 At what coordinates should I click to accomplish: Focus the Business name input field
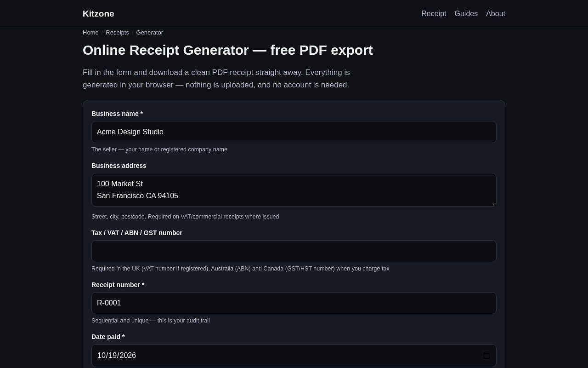point(294,132)
